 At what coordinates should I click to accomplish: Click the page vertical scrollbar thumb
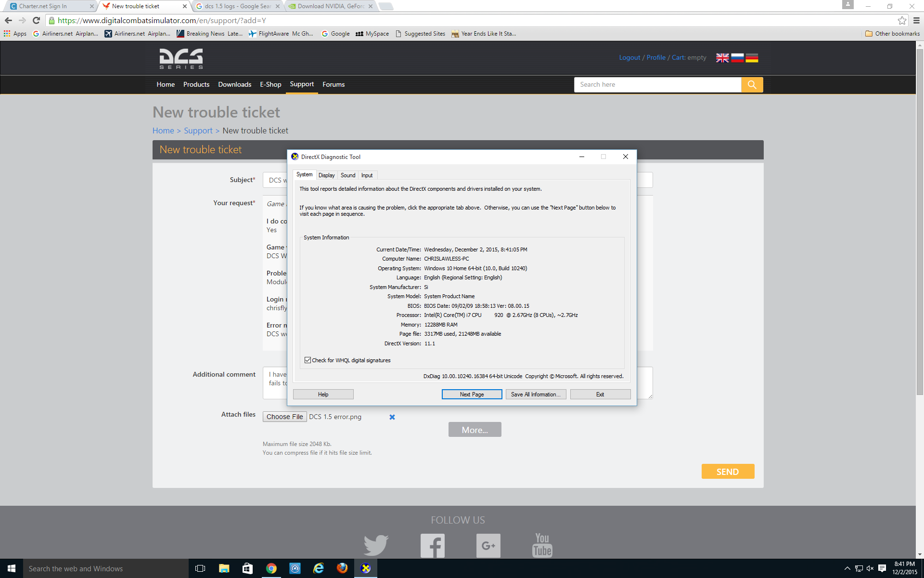[920, 222]
